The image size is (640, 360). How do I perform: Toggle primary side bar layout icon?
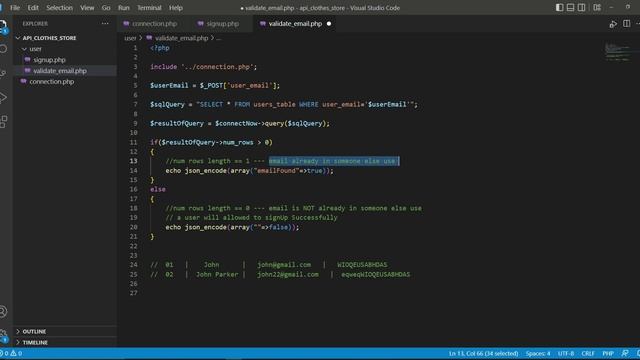tap(560, 7)
